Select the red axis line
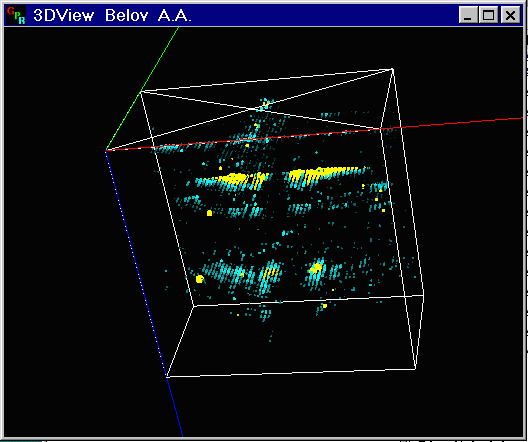The height and width of the screenshot is (442, 528). pos(314,134)
